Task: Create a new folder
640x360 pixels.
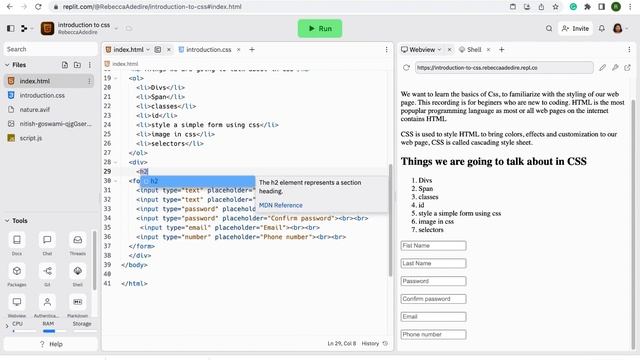Action: 77,65
